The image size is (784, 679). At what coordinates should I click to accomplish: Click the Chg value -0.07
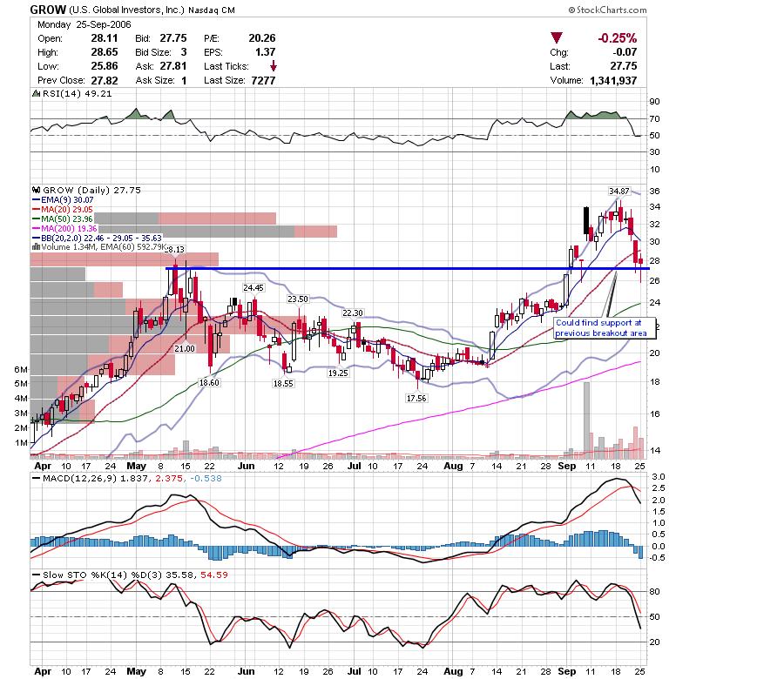(x=625, y=52)
